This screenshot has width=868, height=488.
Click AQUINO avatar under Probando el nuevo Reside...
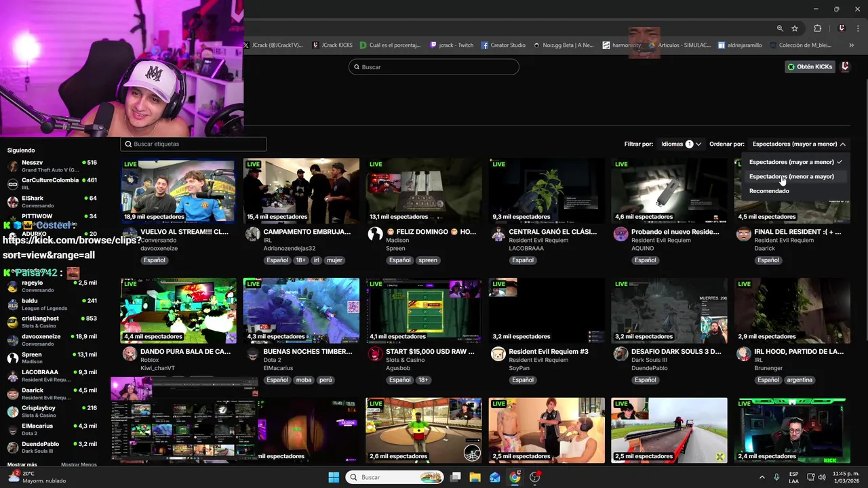620,235
